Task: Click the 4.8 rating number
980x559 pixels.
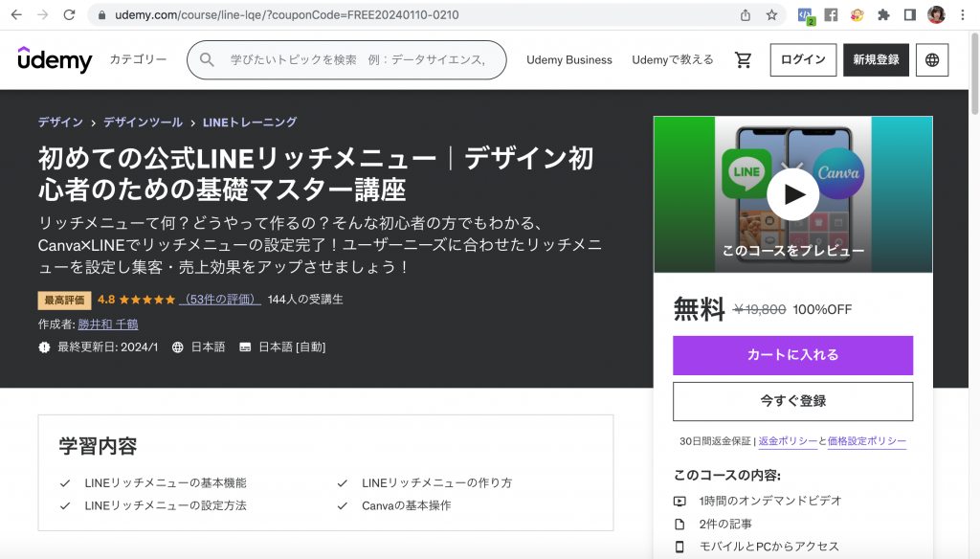Action: click(106, 300)
